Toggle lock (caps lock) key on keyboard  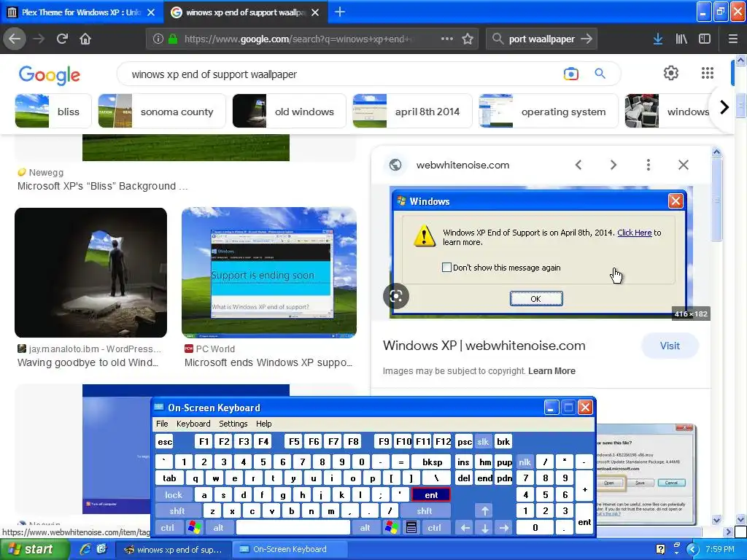(174, 495)
